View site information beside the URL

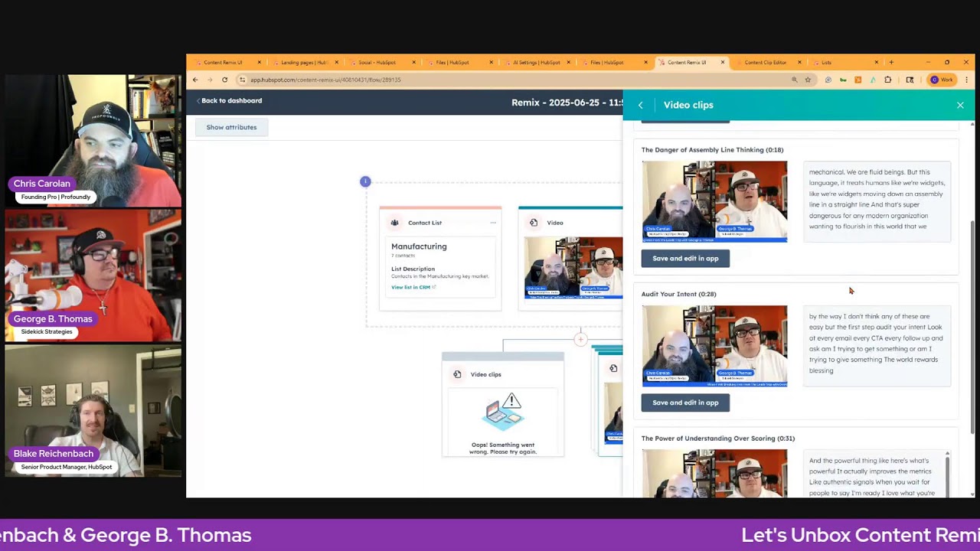(242, 80)
